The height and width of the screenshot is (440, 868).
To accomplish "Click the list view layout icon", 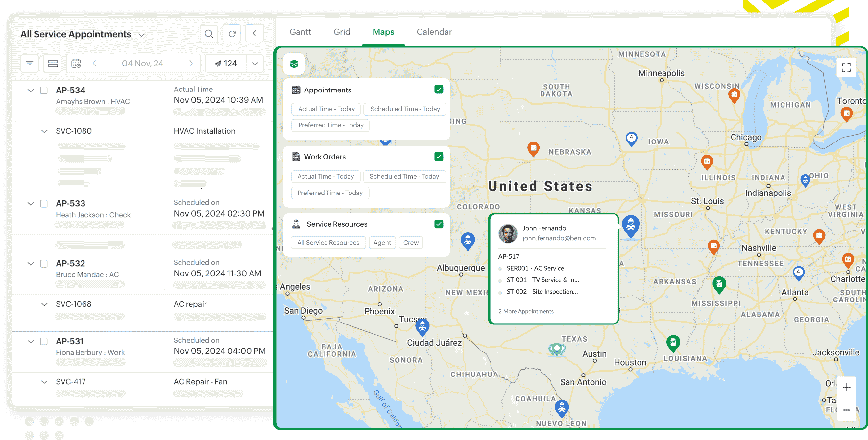I will [x=53, y=64].
